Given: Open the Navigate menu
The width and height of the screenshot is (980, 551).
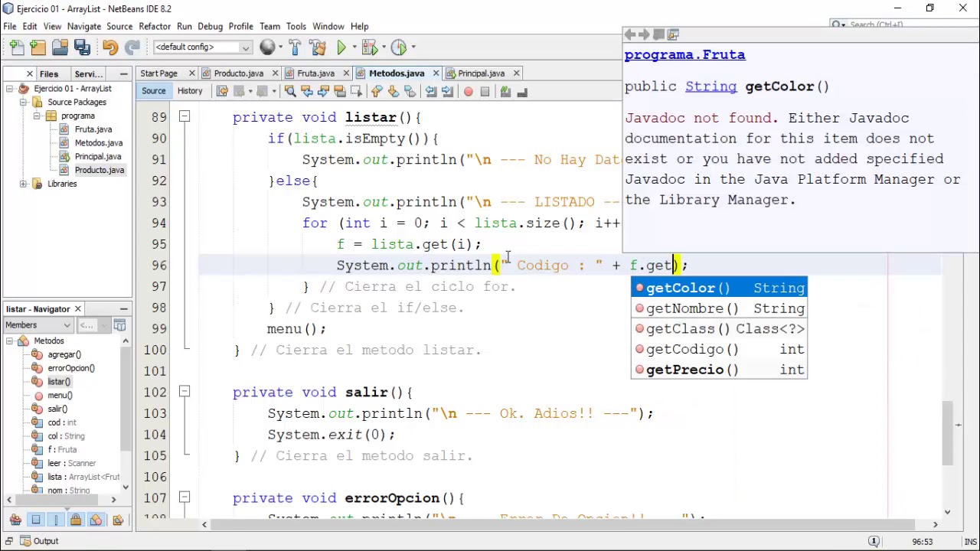Looking at the screenshot, I should click(x=83, y=26).
